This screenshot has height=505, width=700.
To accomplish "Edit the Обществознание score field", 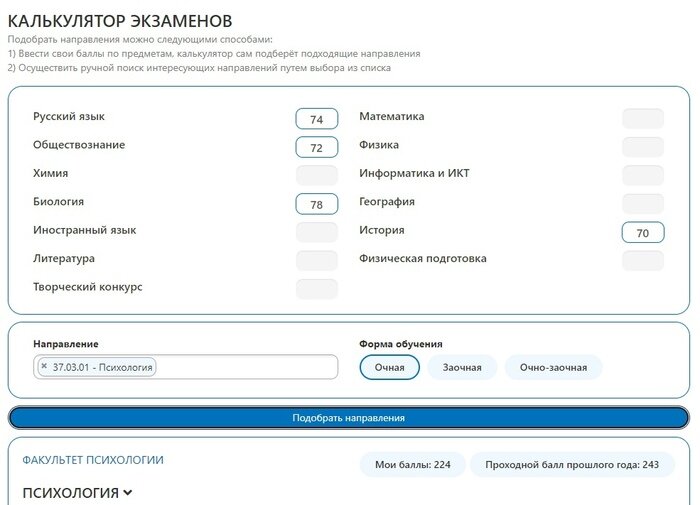I will 317,147.
